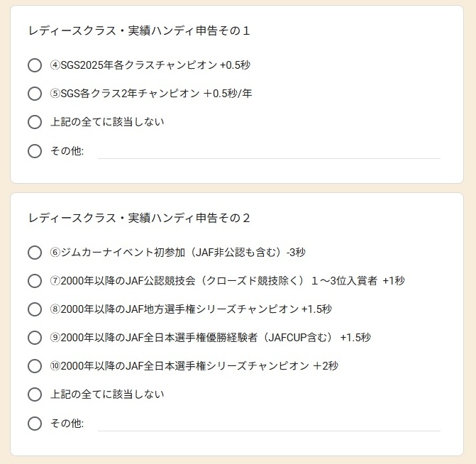Select ⑧ JAF地方選手権シリーズチャンピオン radio
Viewport: 476px width, 464px height.
point(35,309)
